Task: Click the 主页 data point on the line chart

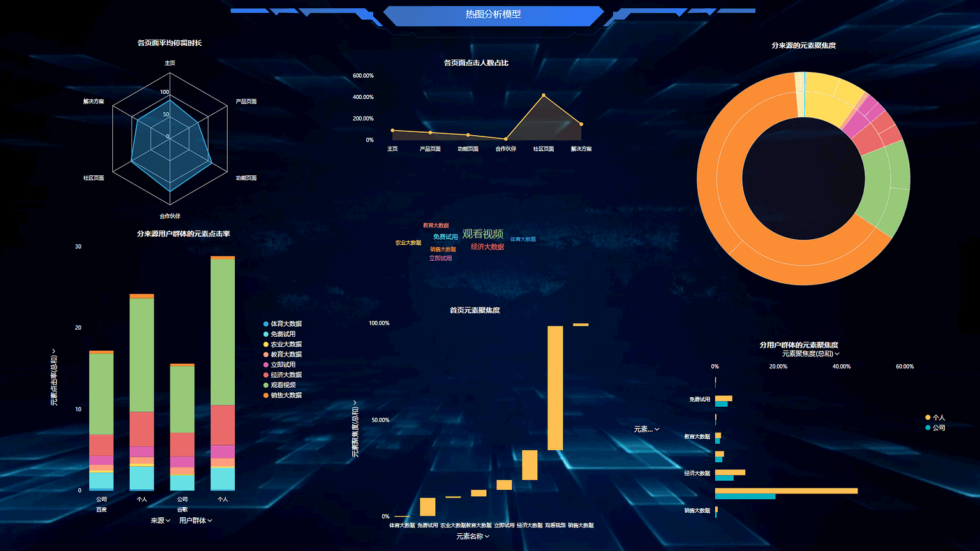Action: tap(392, 130)
